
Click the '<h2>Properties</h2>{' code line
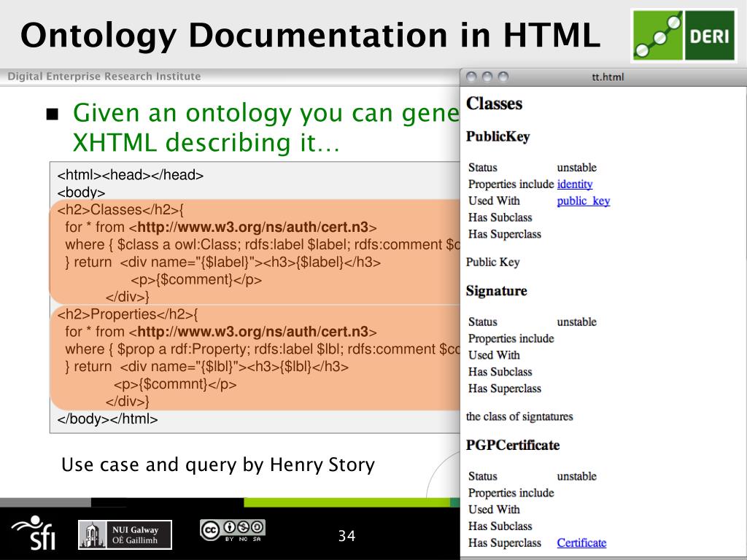pyautogui.click(x=128, y=315)
